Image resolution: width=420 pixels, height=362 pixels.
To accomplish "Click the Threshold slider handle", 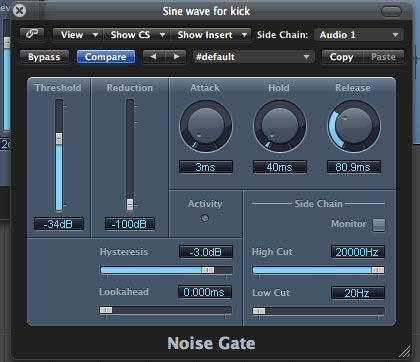I will tap(59, 138).
